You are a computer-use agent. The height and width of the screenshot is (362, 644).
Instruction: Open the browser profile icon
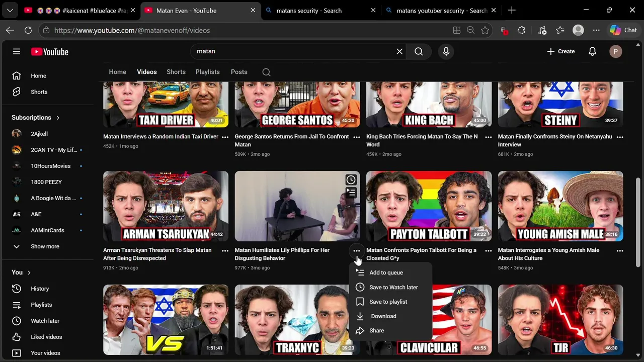point(578,30)
